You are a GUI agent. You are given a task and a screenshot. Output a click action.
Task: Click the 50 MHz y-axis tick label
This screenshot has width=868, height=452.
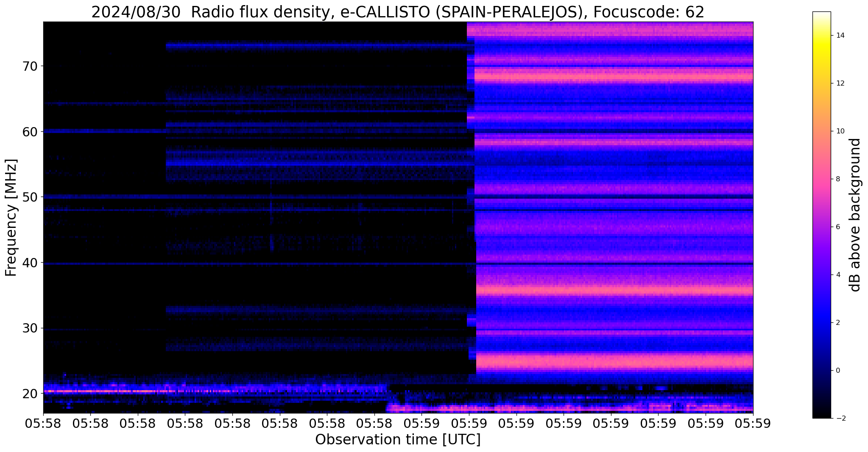(29, 197)
